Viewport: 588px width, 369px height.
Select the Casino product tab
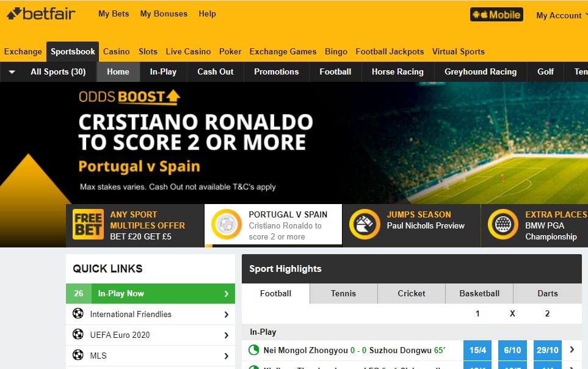coord(116,51)
